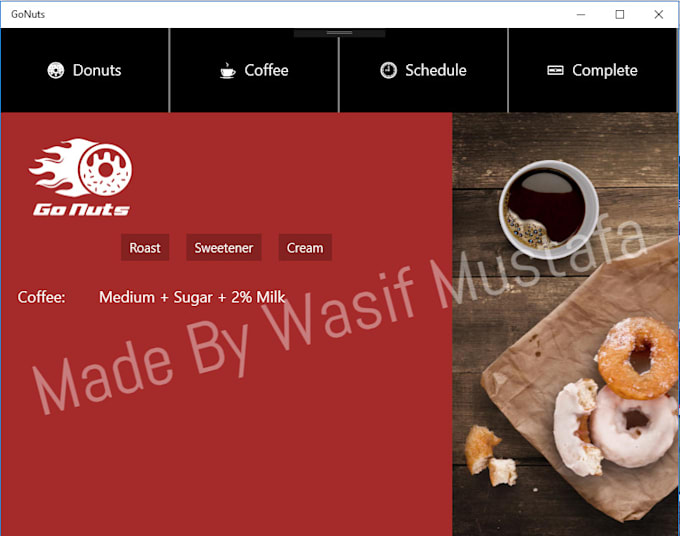Open the Cream options flyout
Image resolution: width=680 pixels, height=536 pixels.
click(x=305, y=248)
